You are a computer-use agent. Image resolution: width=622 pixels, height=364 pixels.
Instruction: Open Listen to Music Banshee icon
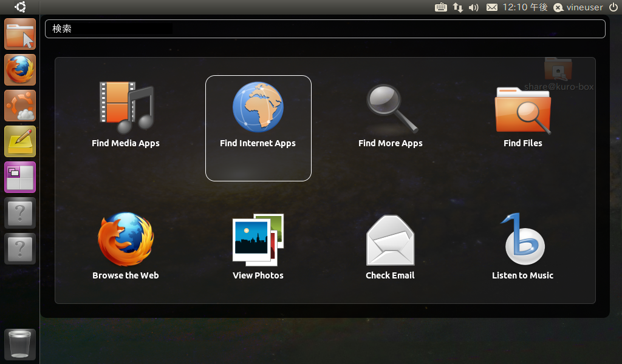coord(523,239)
